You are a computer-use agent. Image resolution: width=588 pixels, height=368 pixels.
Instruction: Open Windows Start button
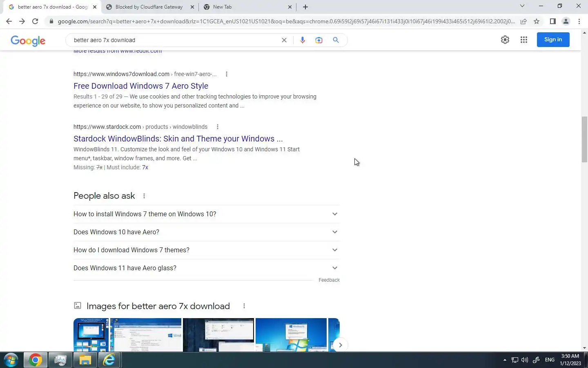coord(11,360)
